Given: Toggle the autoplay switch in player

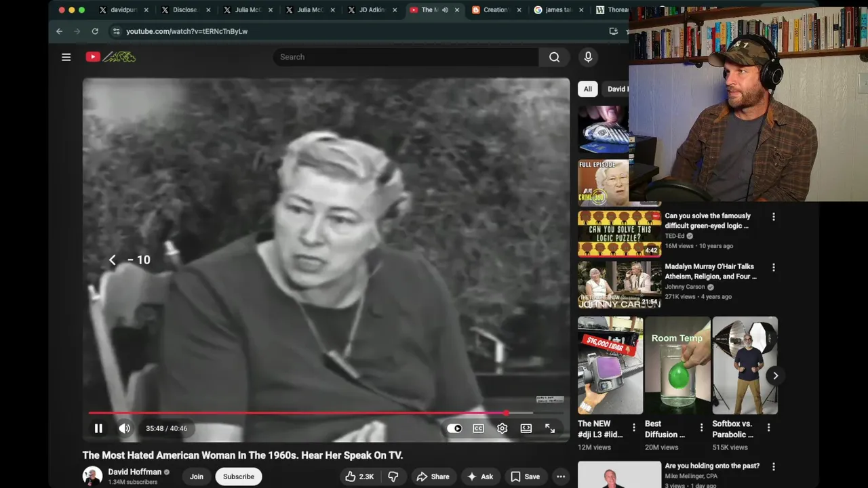Looking at the screenshot, I should 454,428.
